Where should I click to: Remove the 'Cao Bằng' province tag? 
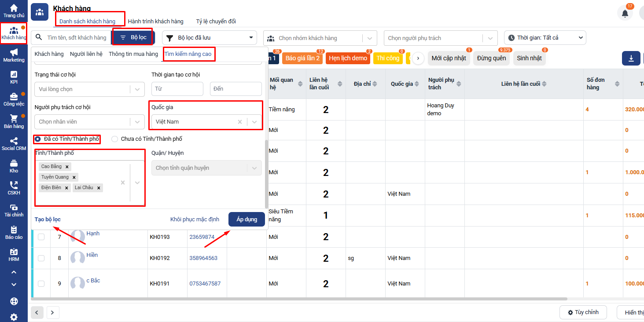click(67, 167)
